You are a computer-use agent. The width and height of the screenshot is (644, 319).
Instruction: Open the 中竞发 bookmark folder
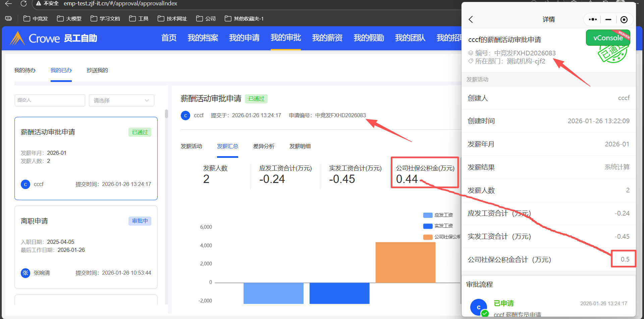[x=36, y=18]
